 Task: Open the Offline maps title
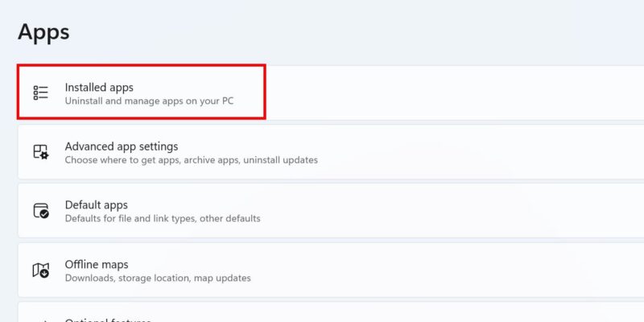pyautogui.click(x=97, y=264)
